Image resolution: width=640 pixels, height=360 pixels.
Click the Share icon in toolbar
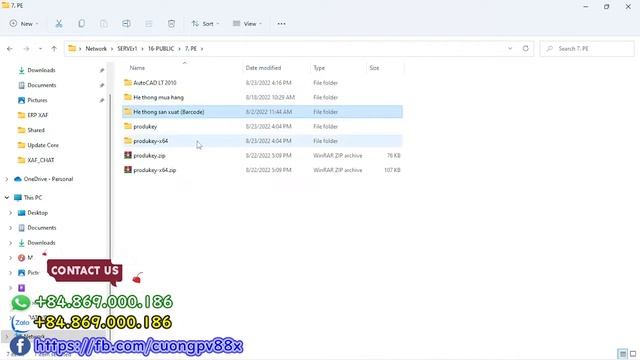click(x=149, y=24)
